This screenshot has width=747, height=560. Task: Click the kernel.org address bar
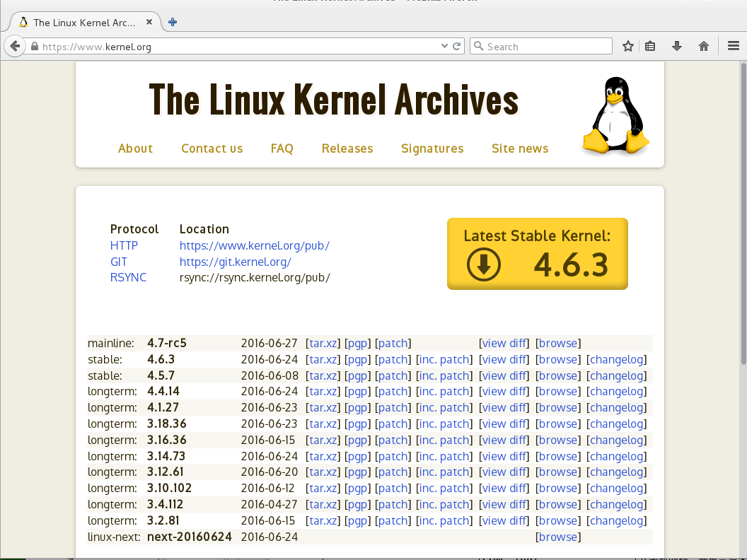(238, 46)
